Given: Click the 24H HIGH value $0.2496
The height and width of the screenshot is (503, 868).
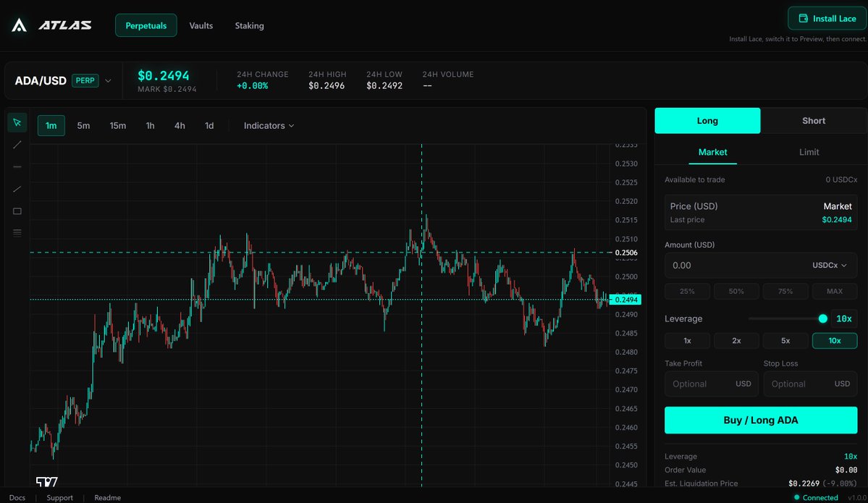Looking at the screenshot, I should [326, 86].
